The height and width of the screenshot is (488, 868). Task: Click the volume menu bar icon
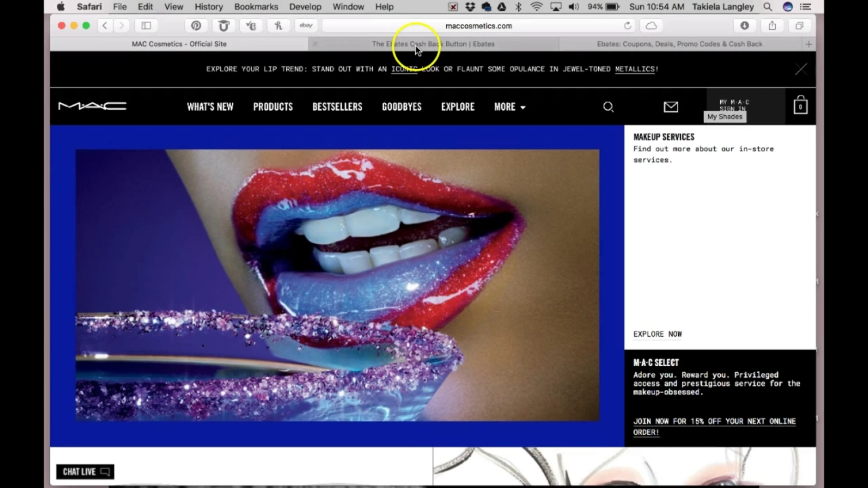click(x=574, y=7)
